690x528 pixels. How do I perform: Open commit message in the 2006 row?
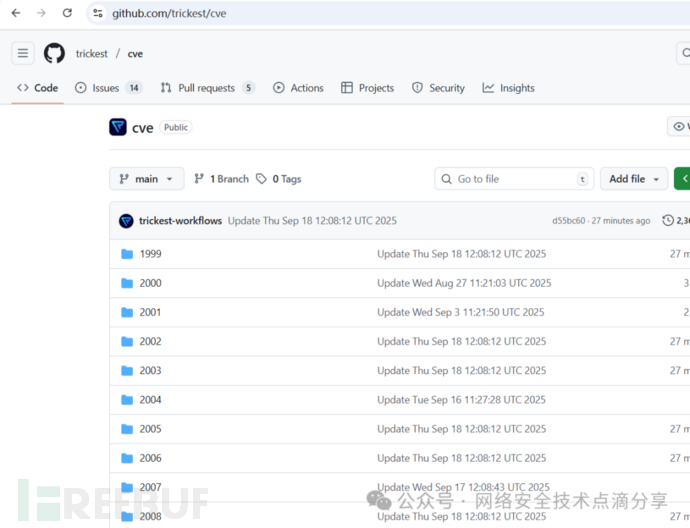[461, 458]
